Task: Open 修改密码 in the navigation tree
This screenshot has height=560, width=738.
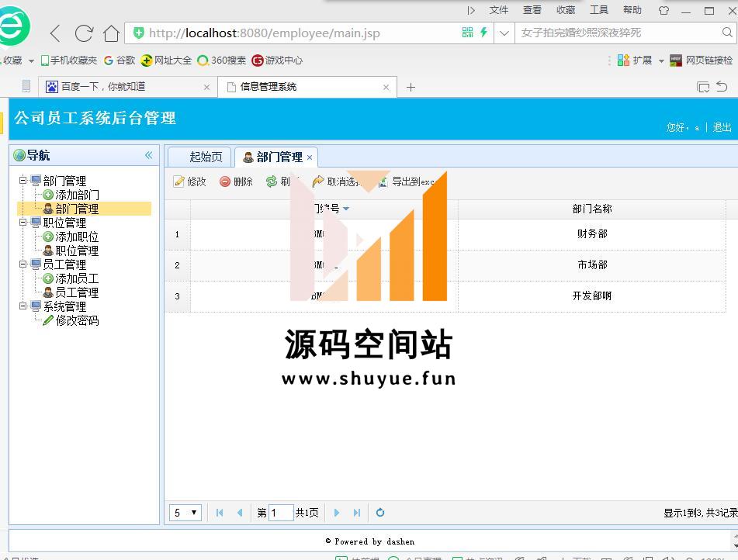Action: 71,321
